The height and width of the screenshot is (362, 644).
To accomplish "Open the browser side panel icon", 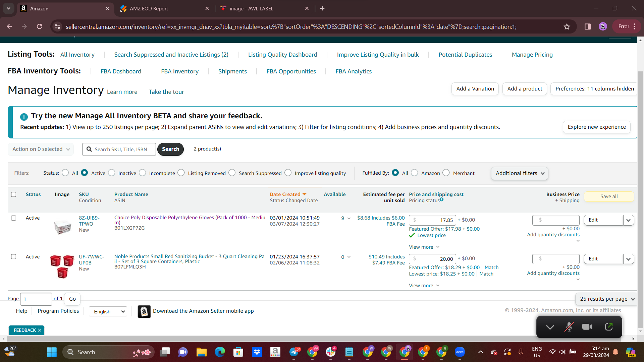I will (588, 26).
